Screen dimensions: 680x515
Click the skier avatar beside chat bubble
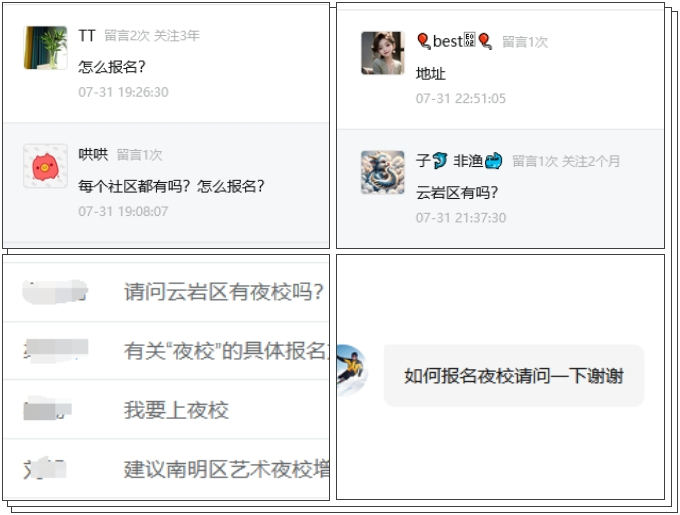(352, 370)
